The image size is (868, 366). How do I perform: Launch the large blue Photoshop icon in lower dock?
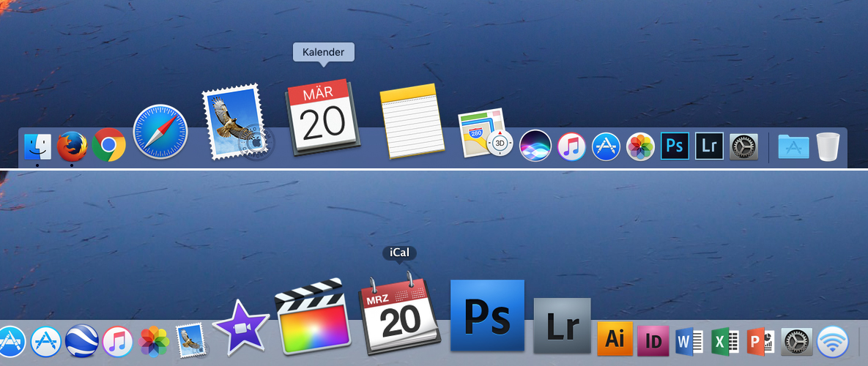[x=487, y=315]
